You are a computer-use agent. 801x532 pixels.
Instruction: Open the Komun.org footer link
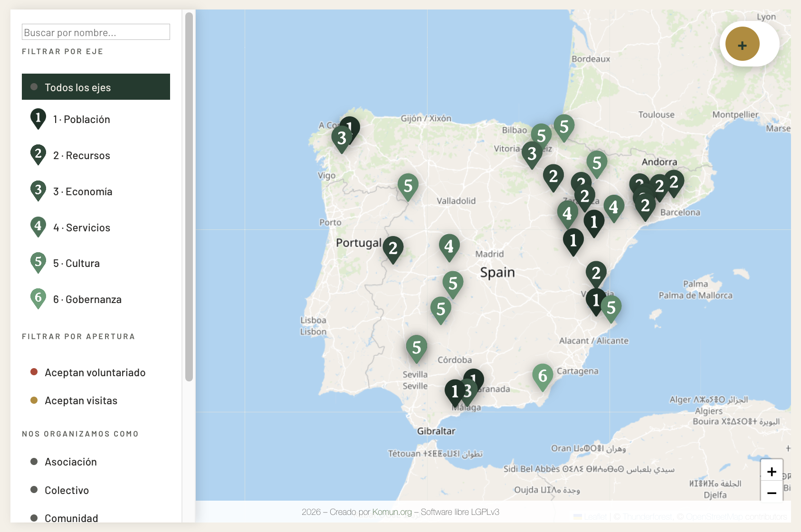pyautogui.click(x=392, y=512)
